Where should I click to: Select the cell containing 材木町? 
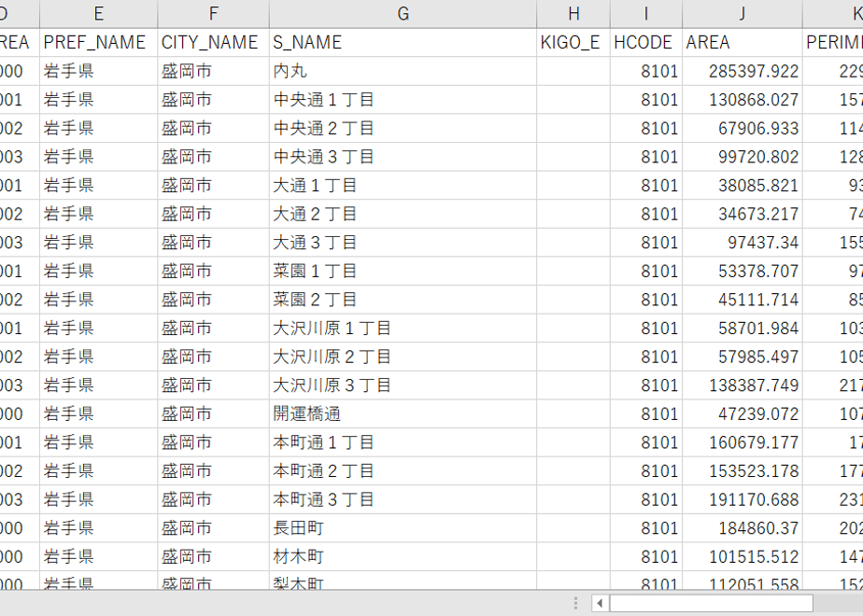tap(403, 556)
